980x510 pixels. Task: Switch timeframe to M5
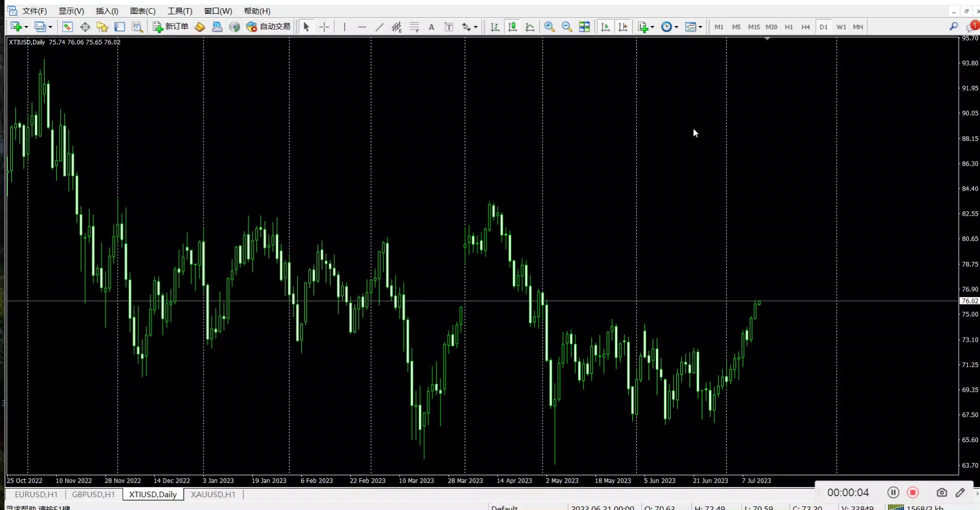pos(736,27)
